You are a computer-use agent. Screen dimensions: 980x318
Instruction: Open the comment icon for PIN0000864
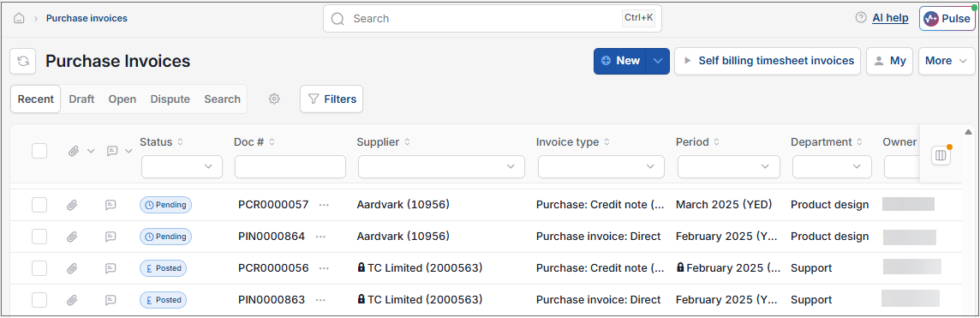pos(111,237)
